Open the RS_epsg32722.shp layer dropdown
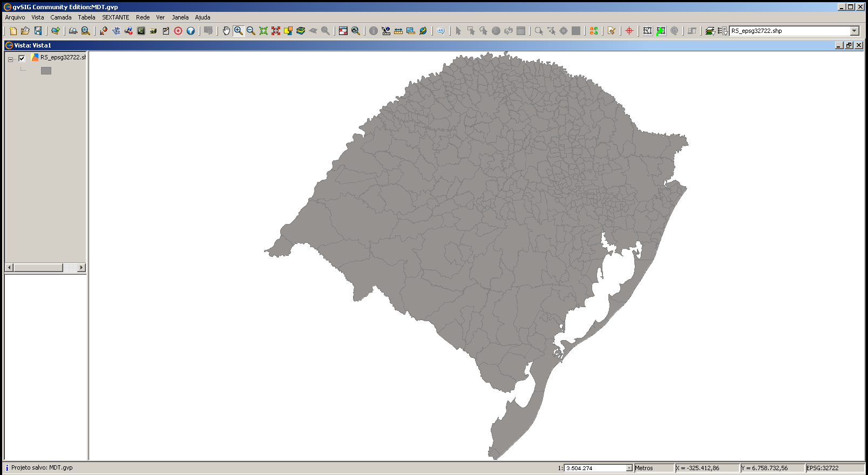Image resolution: width=868 pixels, height=475 pixels. pos(855,31)
